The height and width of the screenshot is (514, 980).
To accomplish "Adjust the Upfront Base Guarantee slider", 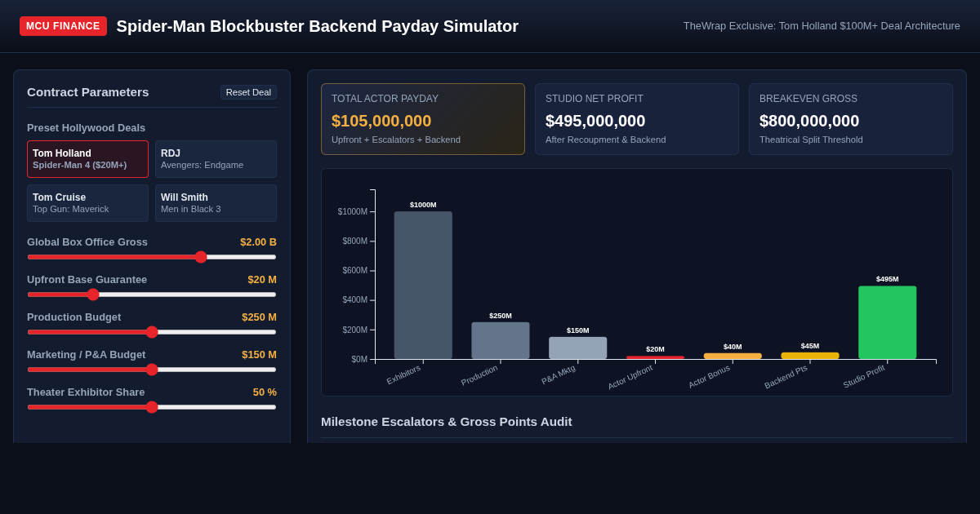I will click(152, 295).
